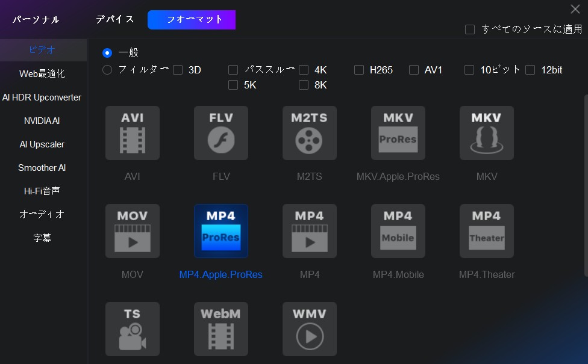Image resolution: width=588 pixels, height=364 pixels.
Task: Select the TS camera format icon
Action: pyautogui.click(x=133, y=329)
